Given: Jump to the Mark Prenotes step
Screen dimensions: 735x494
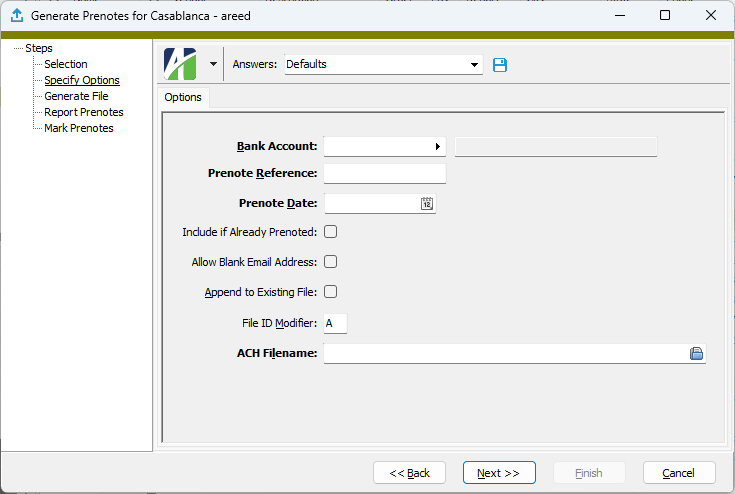Looking at the screenshot, I should coord(79,128).
